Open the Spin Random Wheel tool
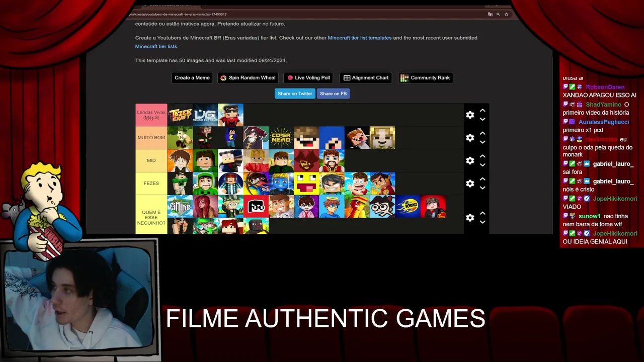Viewport: 644px width, 362px height. [x=248, y=78]
